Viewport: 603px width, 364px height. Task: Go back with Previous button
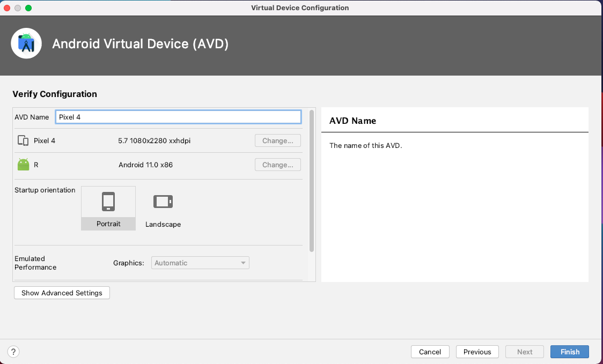[x=477, y=352]
